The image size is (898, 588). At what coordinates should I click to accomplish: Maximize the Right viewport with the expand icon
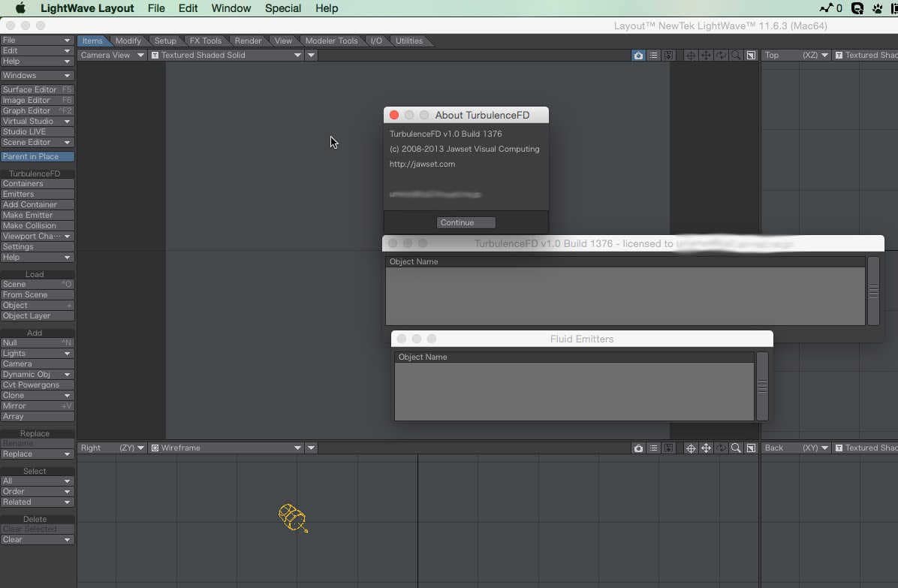(x=751, y=448)
